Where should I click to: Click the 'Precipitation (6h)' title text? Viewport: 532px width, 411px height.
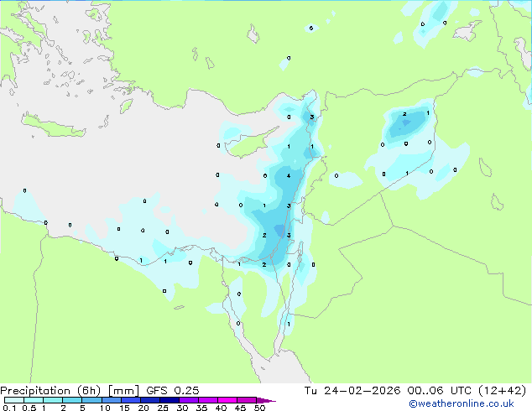50,391
